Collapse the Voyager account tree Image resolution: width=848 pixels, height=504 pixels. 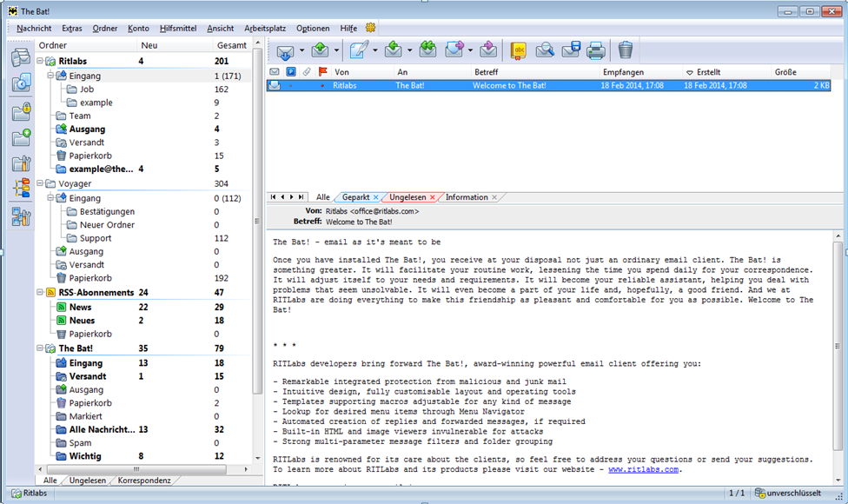click(x=39, y=183)
